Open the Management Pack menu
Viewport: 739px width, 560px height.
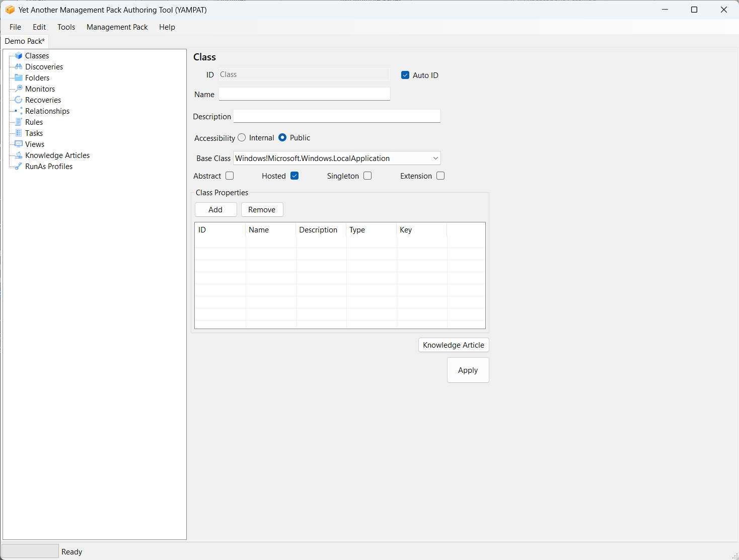117,27
